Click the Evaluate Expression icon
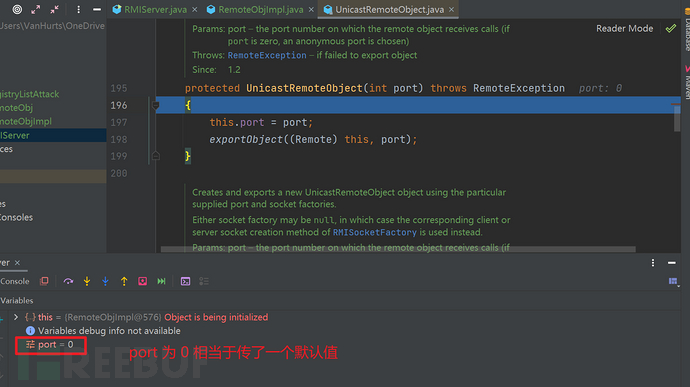690x387 pixels. pyautogui.click(x=185, y=281)
